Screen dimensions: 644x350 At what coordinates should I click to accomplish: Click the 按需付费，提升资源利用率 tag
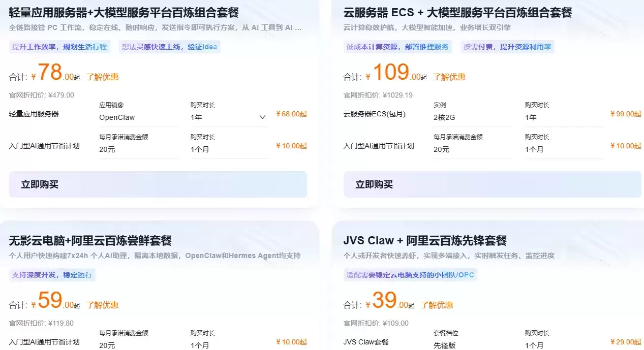(x=507, y=47)
